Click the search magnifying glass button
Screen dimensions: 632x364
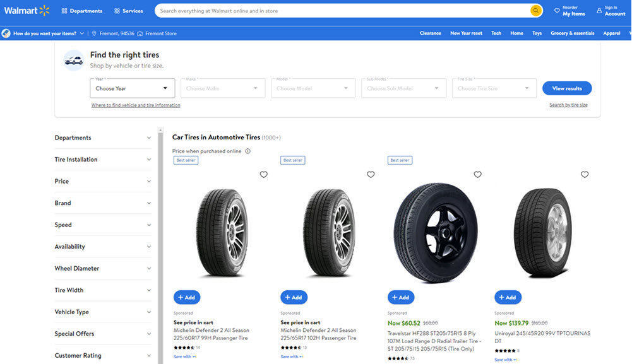(x=535, y=11)
